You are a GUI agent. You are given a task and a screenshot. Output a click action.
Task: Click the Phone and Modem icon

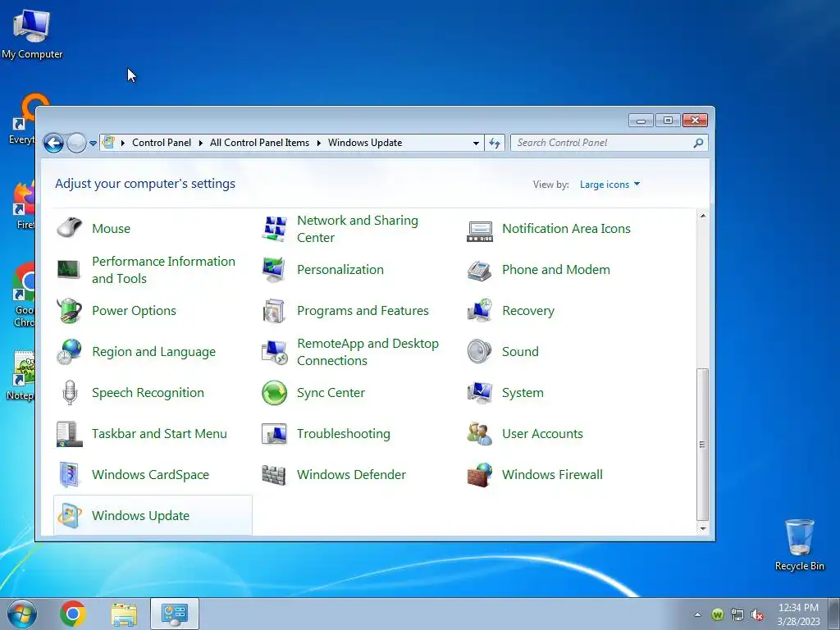tap(479, 270)
